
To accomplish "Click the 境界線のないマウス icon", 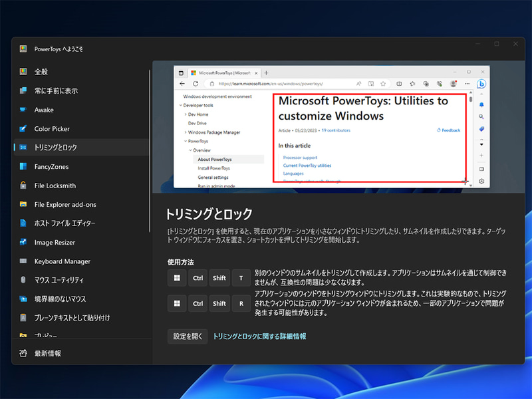I will [x=23, y=299].
